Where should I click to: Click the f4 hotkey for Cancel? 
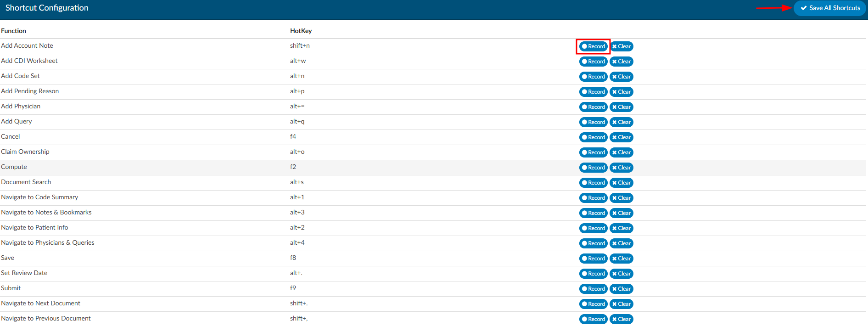tap(293, 136)
